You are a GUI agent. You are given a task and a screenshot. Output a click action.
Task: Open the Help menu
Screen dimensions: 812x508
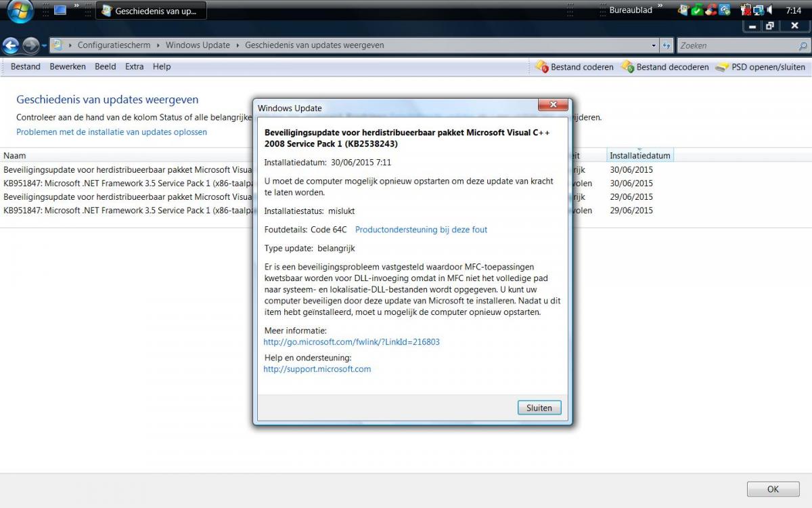162,66
